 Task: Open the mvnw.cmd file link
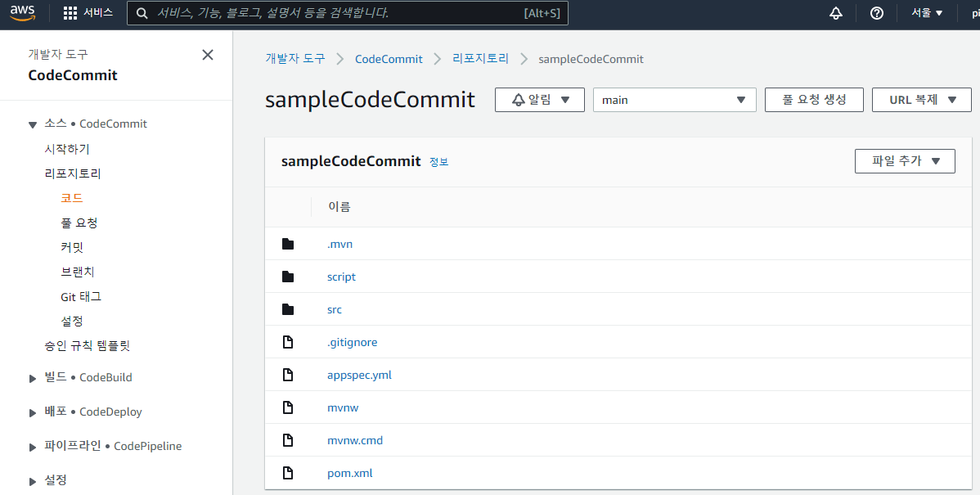point(355,440)
